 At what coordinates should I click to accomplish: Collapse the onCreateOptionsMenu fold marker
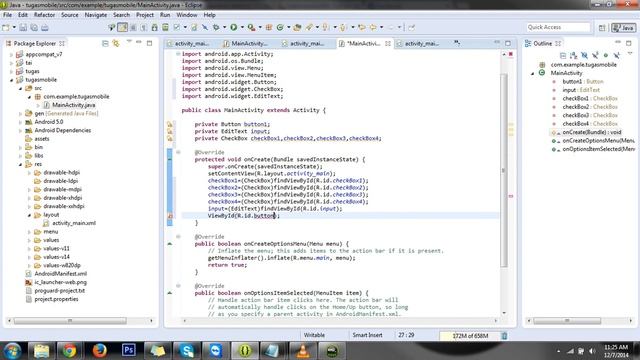(x=178, y=237)
